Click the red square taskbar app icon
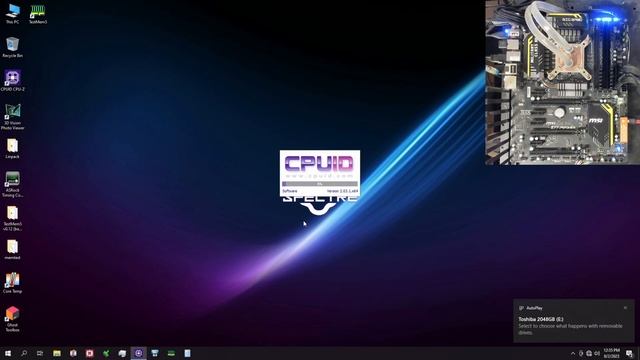The width and height of the screenshot is (640, 360). tap(89, 353)
